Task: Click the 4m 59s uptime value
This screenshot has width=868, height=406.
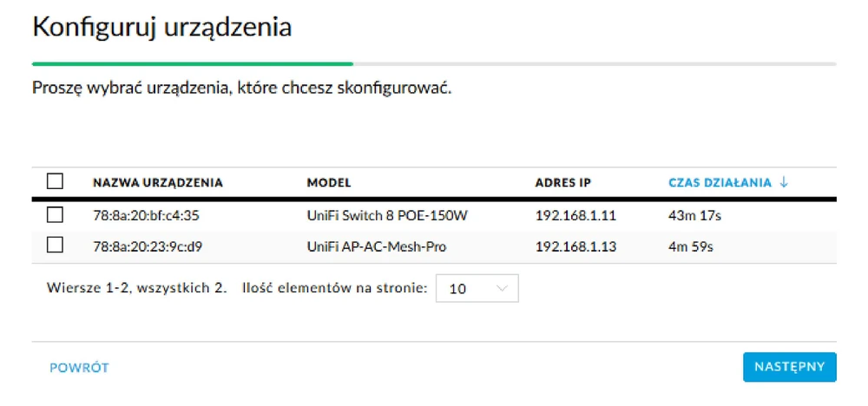Action: [690, 246]
